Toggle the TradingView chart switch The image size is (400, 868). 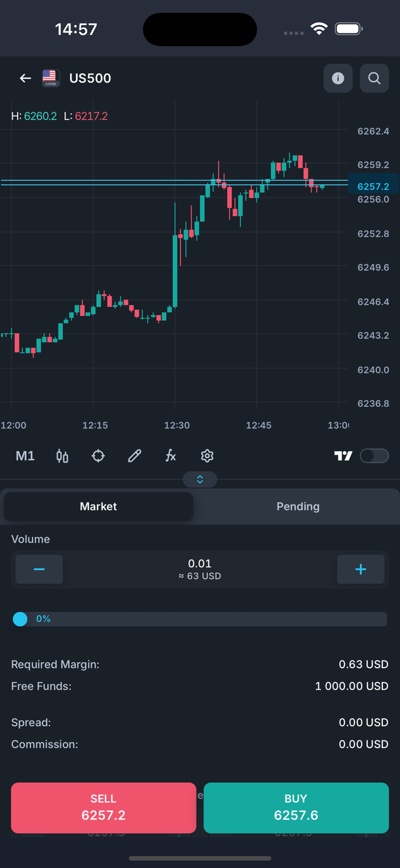374,456
